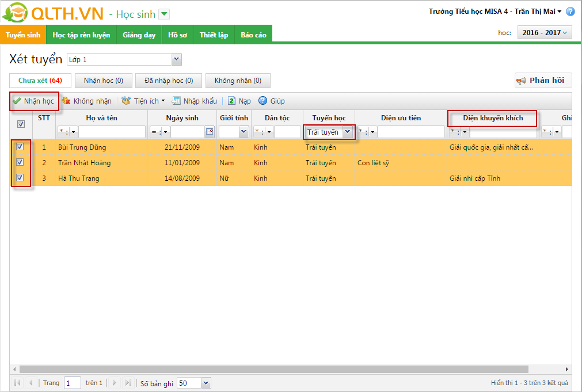Viewport: 582px width, 392px height.
Task: Open calendar picker in Ngày sinh filter
Action: tap(210, 132)
